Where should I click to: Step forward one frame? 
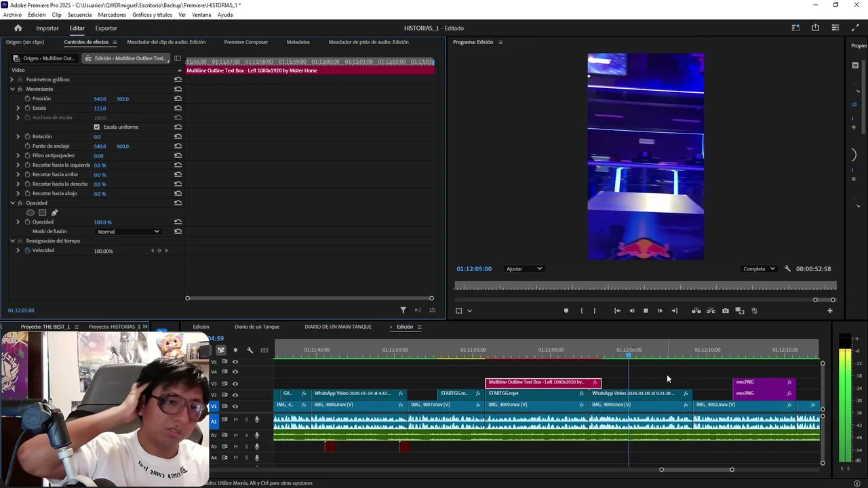click(660, 310)
